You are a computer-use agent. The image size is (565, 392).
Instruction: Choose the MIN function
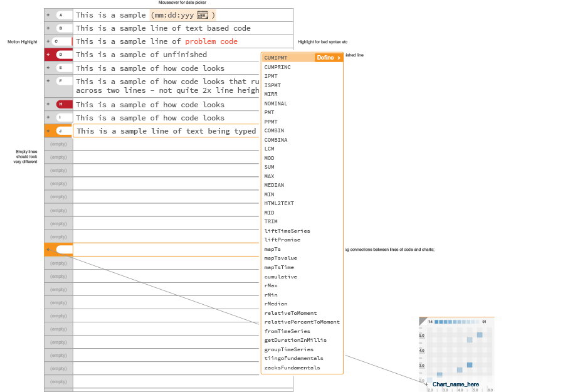coord(269,194)
